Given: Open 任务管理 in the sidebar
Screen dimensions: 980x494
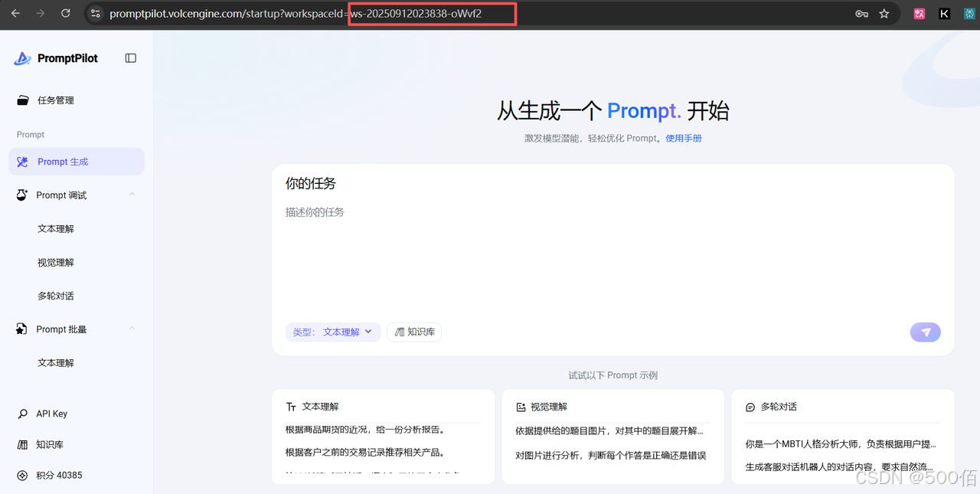Looking at the screenshot, I should coord(77,100).
